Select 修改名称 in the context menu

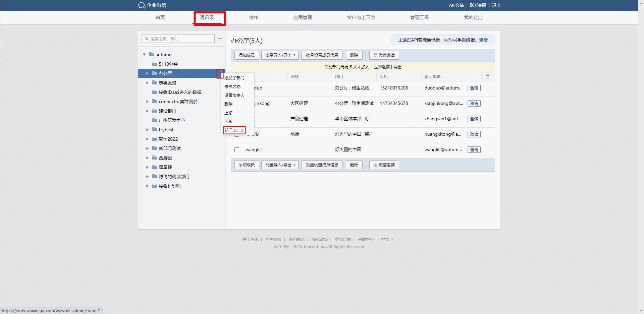point(232,87)
